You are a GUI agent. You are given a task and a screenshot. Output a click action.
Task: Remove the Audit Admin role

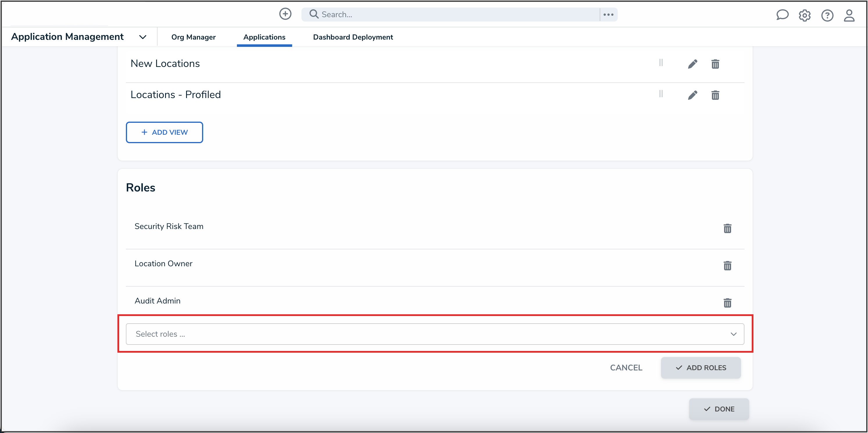tap(728, 303)
